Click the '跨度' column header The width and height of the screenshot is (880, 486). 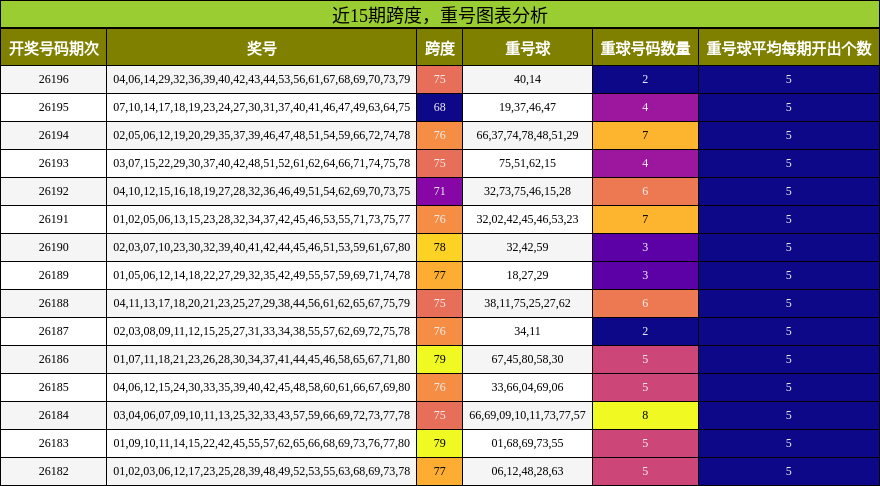tap(439, 48)
